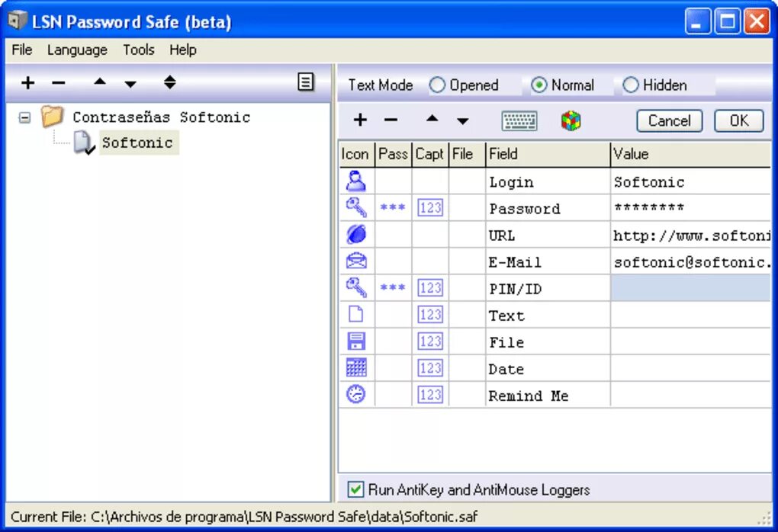Click the 'E-Mail' field label

coord(515,261)
